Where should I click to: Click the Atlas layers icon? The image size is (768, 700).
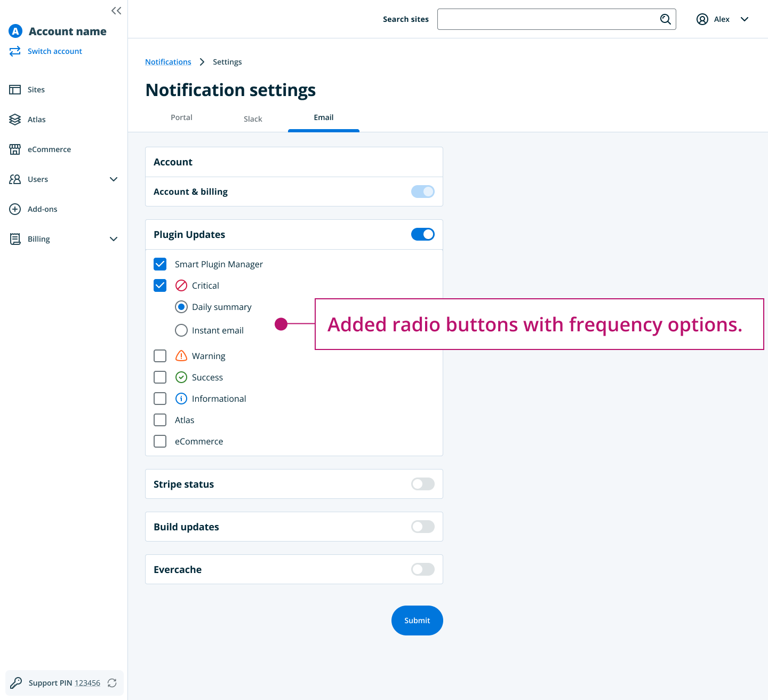pyautogui.click(x=15, y=120)
